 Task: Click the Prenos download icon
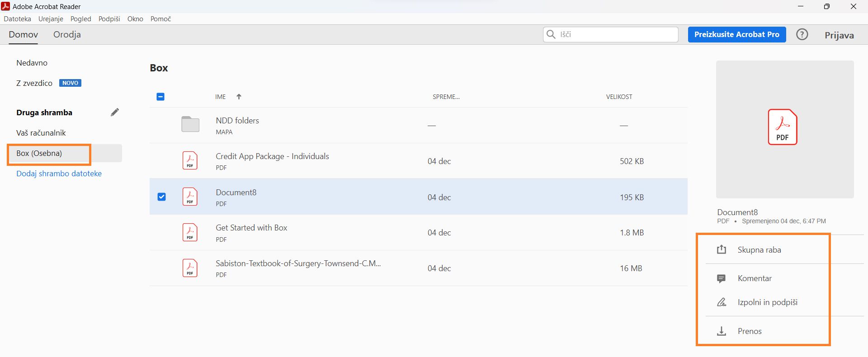click(x=722, y=331)
